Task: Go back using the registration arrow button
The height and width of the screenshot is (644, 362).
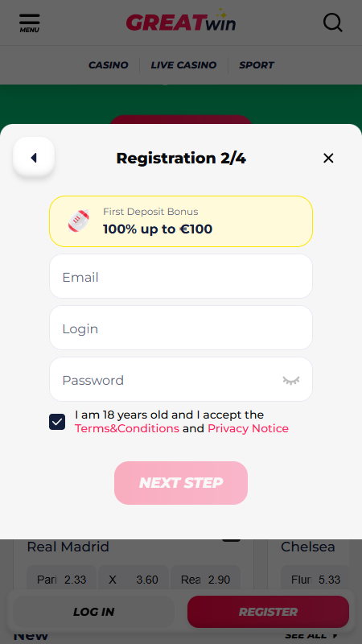Action: click(x=34, y=158)
